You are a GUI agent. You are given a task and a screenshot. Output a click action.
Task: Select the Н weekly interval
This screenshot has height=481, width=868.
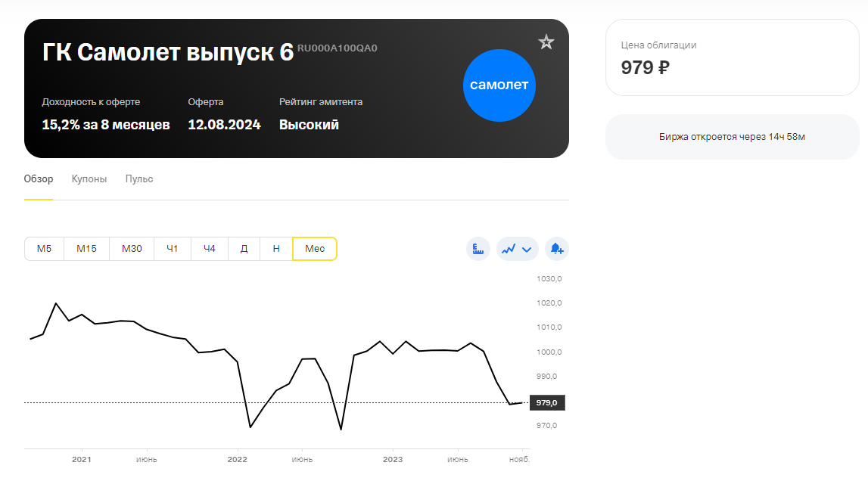pos(276,249)
